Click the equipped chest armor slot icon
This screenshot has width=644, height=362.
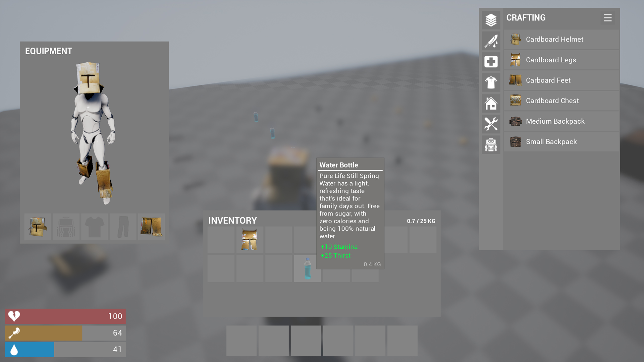(x=94, y=227)
